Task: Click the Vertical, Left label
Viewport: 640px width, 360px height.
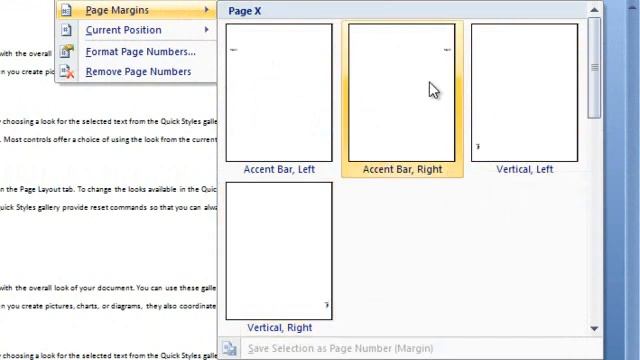Action: pos(525,169)
